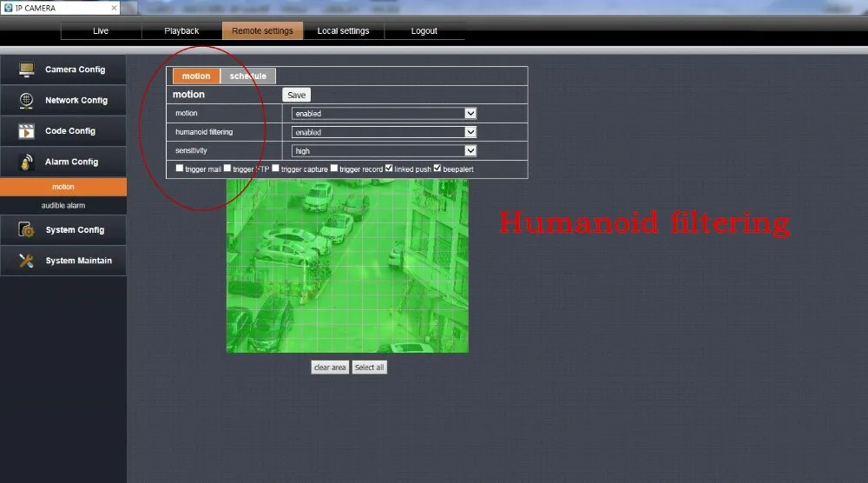Enable the trigger FTP checkbox
868x483 pixels.
(x=227, y=169)
